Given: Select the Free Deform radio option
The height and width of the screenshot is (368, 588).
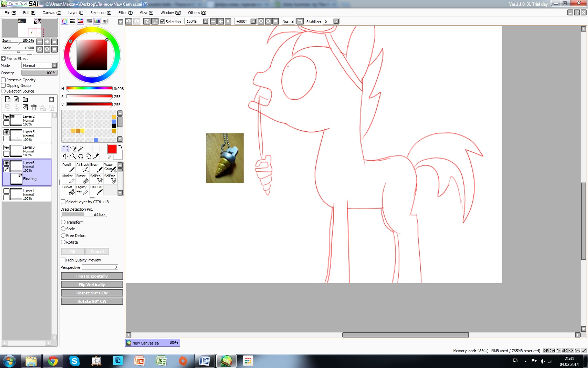Looking at the screenshot, I should (x=63, y=236).
